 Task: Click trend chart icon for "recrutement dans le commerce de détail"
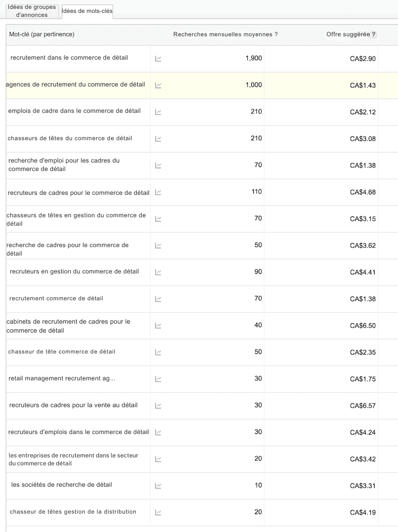[158, 58]
